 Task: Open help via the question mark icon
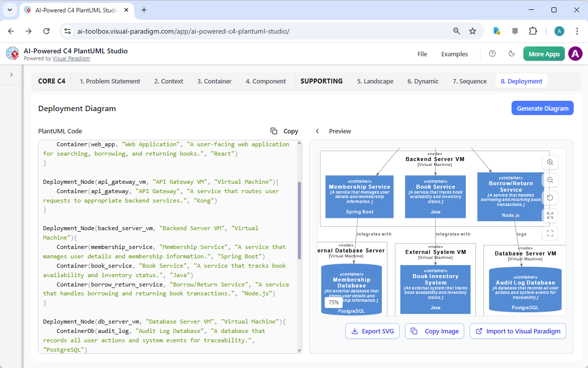tap(492, 53)
